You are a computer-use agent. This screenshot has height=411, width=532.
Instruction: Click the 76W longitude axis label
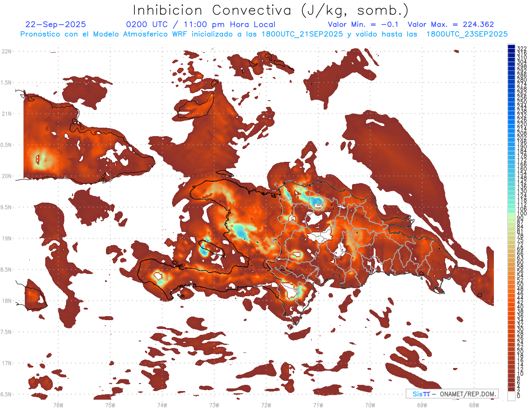[58, 405]
